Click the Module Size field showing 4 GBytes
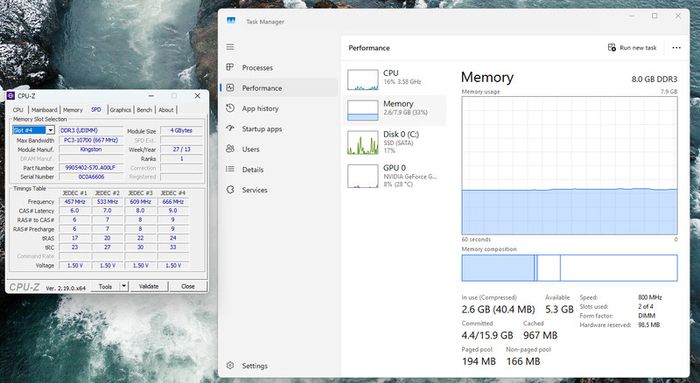The height and width of the screenshot is (383, 700). tap(181, 130)
